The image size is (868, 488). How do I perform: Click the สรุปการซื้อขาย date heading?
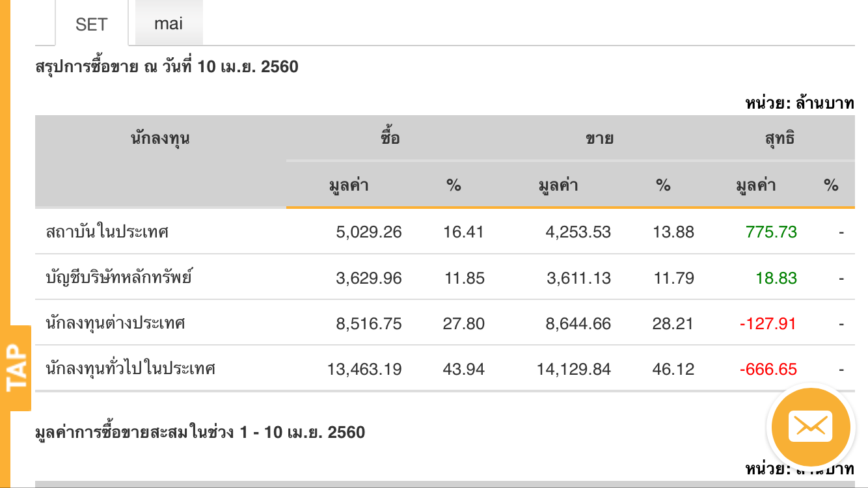click(167, 66)
